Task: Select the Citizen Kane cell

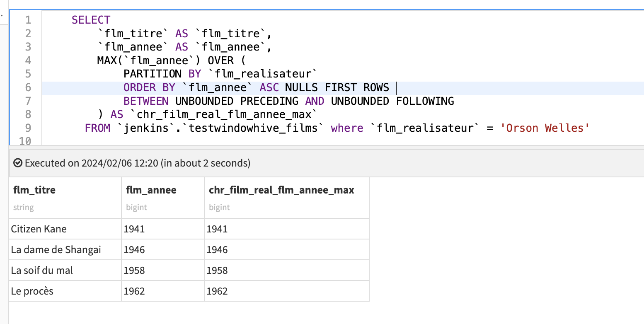Action: pyautogui.click(x=39, y=229)
